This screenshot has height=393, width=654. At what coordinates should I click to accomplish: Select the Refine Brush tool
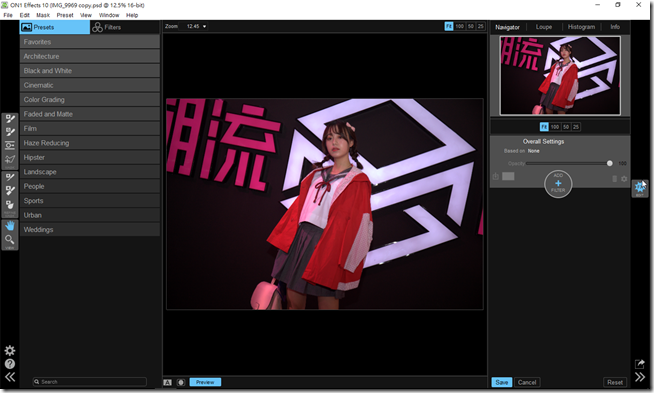coord(10,177)
